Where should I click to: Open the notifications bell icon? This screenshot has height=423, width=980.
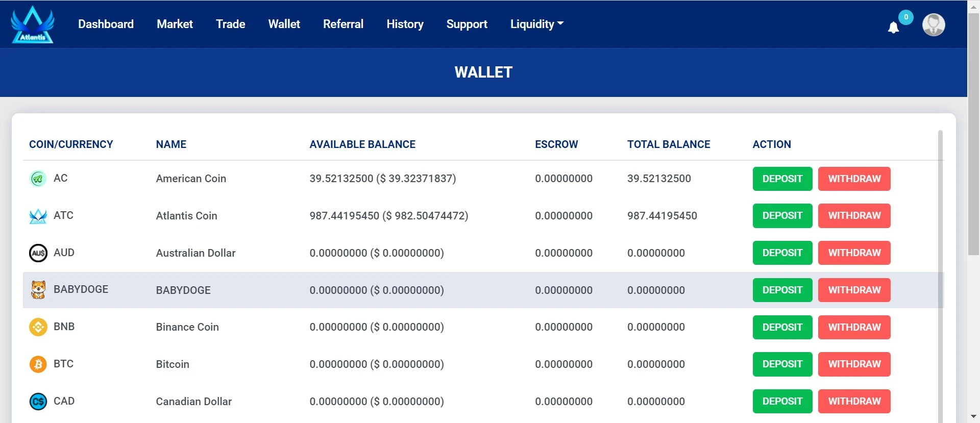[x=893, y=28]
